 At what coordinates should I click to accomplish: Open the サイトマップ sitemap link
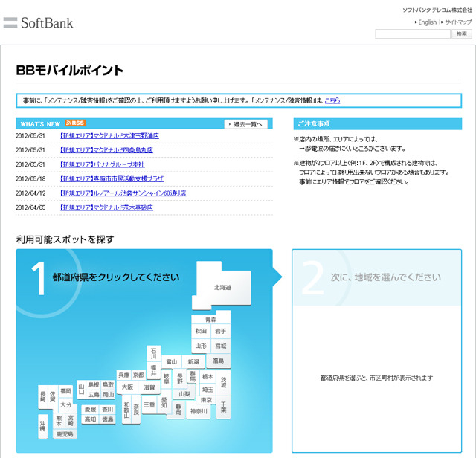458,22
